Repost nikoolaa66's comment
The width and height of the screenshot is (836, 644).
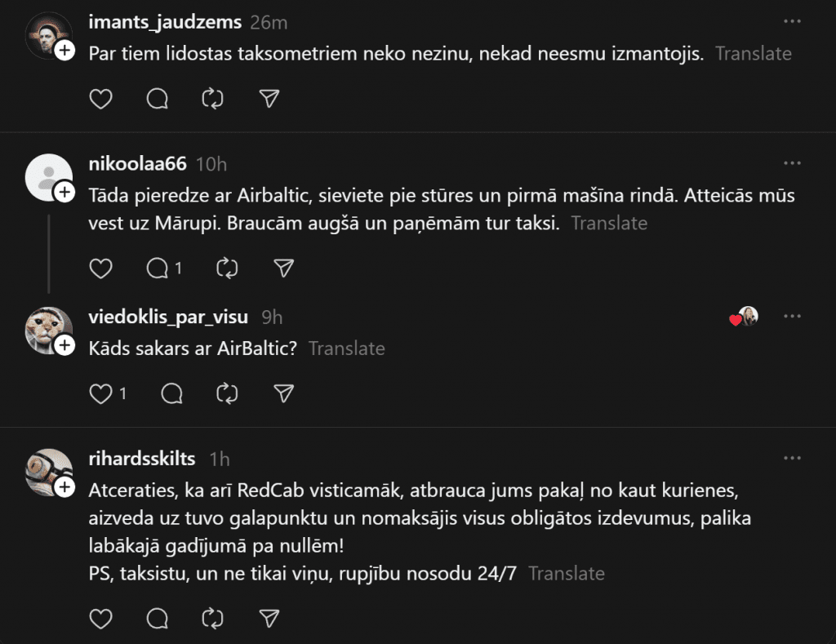[227, 268]
